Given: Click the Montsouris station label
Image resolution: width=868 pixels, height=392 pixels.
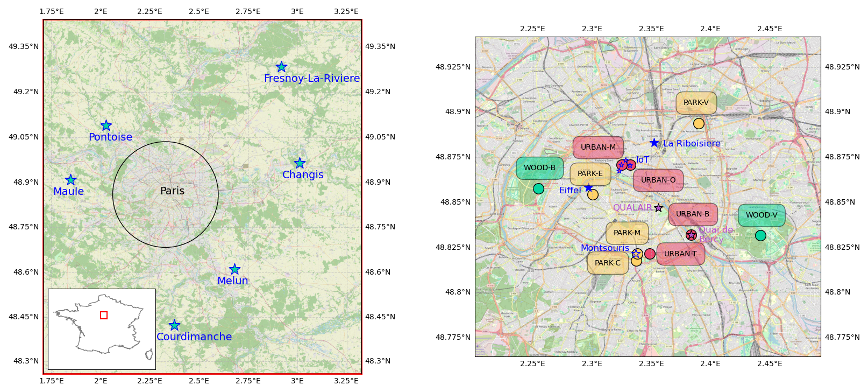Looking at the screenshot, I should point(604,248).
